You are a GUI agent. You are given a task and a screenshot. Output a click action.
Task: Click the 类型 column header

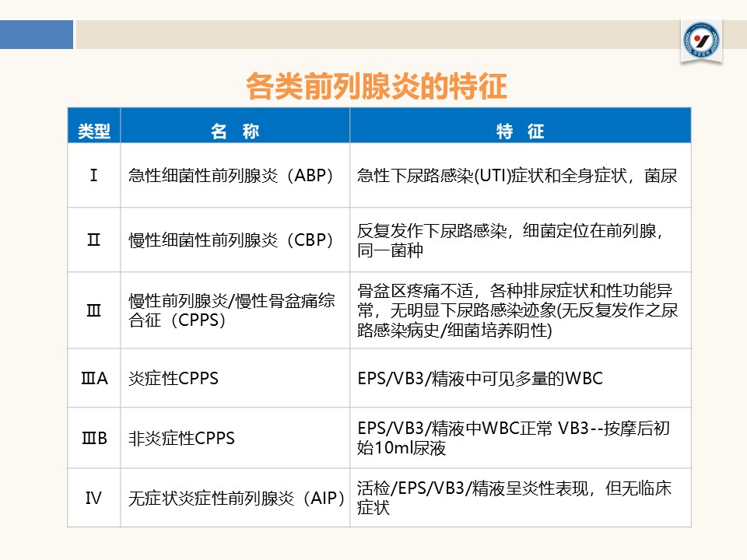[x=94, y=126]
